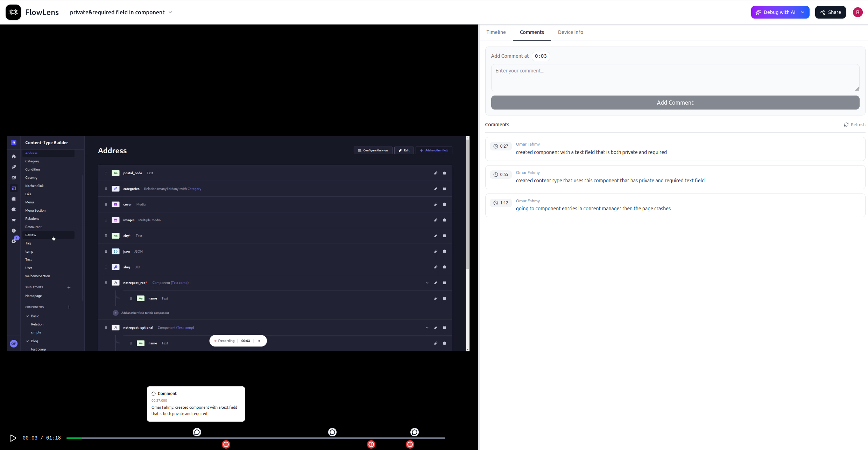Open the Debug with AI dropdown
The width and height of the screenshot is (868, 450).
803,12
